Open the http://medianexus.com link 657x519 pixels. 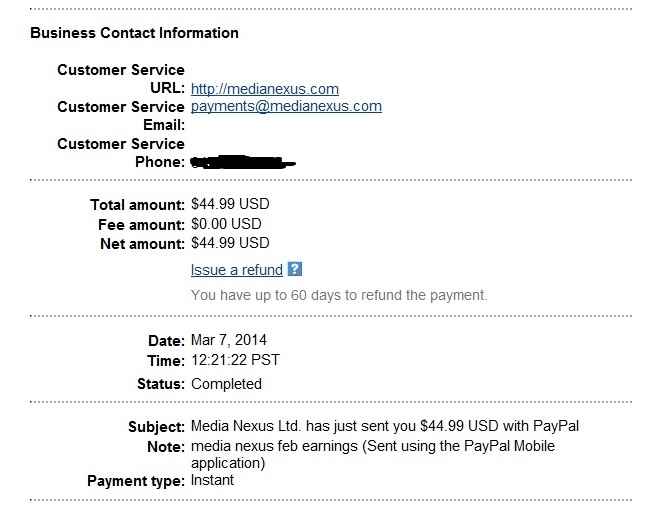(265, 89)
